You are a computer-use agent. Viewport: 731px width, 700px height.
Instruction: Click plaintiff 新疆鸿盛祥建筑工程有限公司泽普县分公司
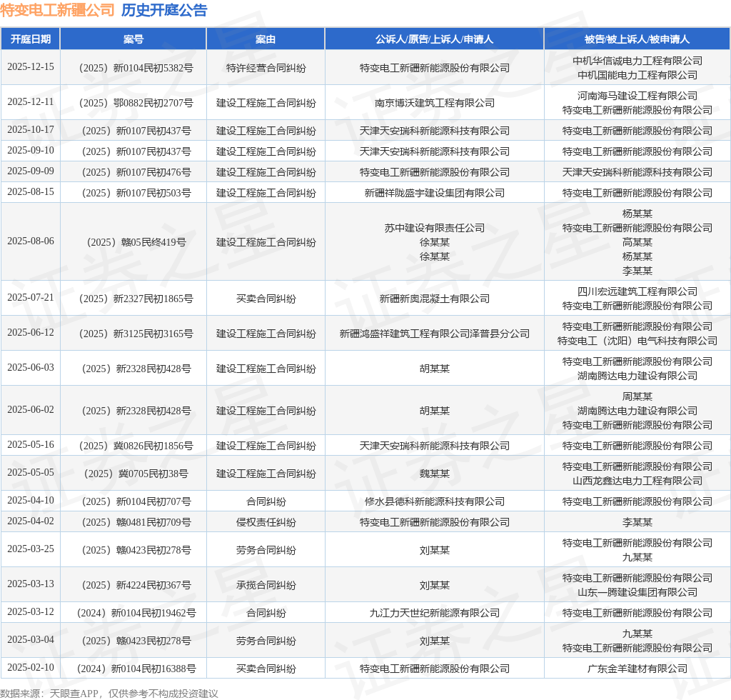coord(435,334)
